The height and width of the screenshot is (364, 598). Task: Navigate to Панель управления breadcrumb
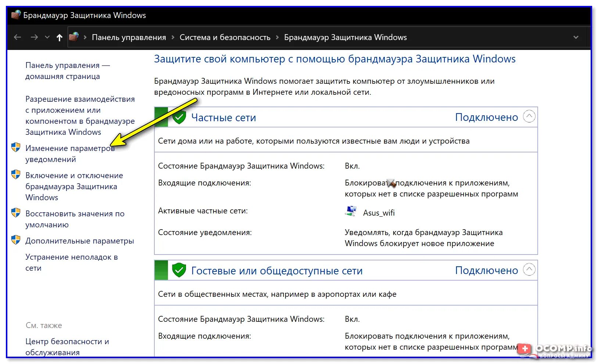coord(129,37)
